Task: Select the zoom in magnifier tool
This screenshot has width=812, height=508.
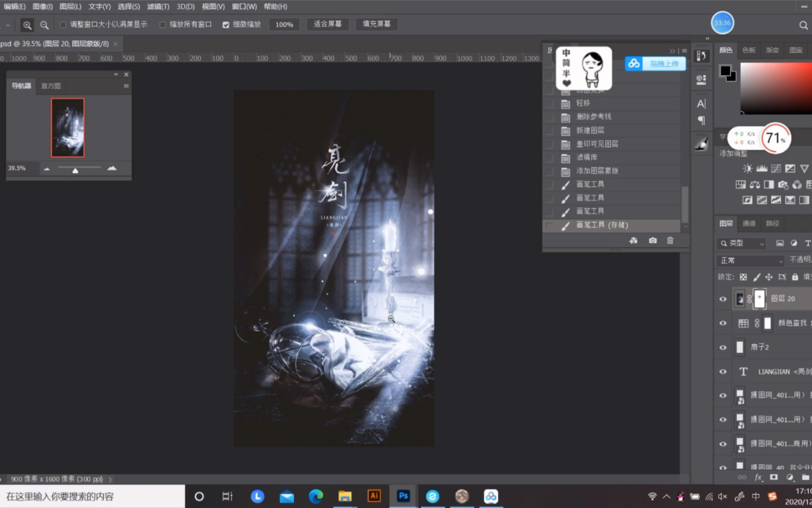Action: click(x=27, y=25)
